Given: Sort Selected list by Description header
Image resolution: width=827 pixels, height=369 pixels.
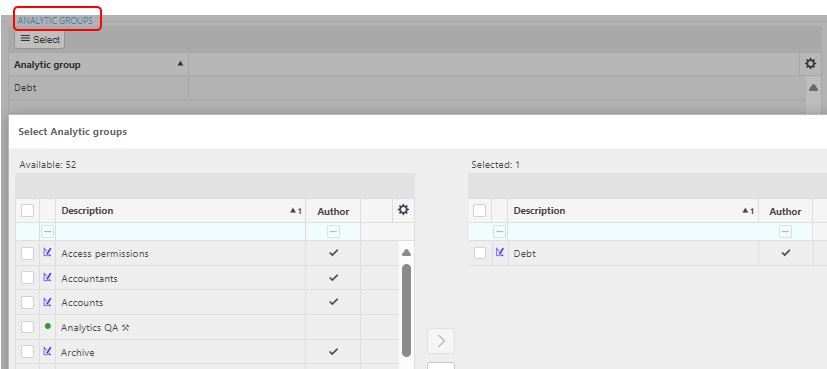Looking at the screenshot, I should 633,211.
